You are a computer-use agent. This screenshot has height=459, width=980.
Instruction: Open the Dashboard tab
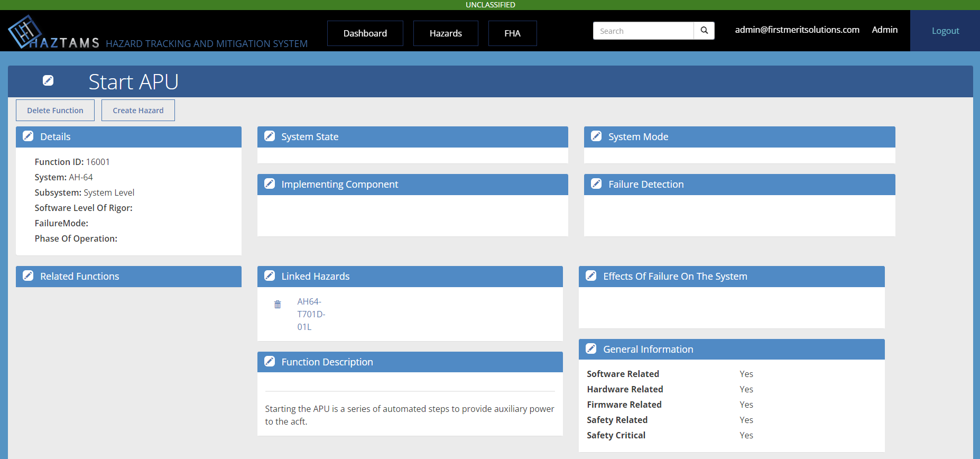tap(365, 33)
